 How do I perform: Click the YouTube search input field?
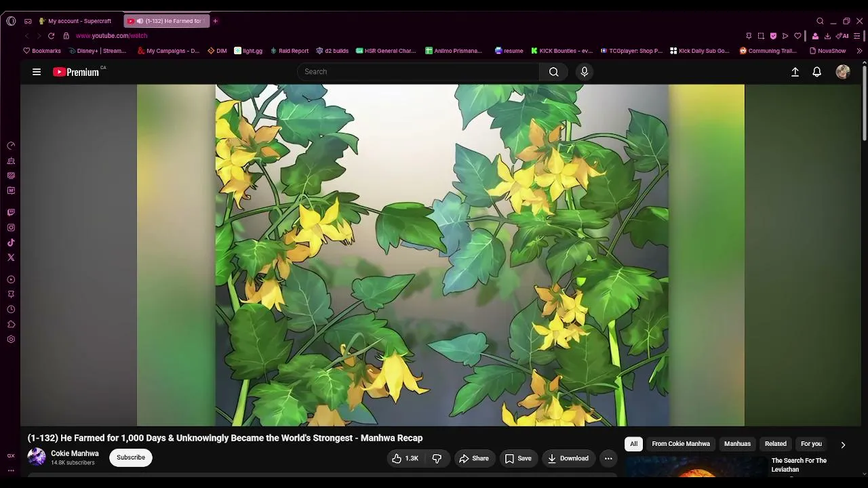(x=418, y=72)
